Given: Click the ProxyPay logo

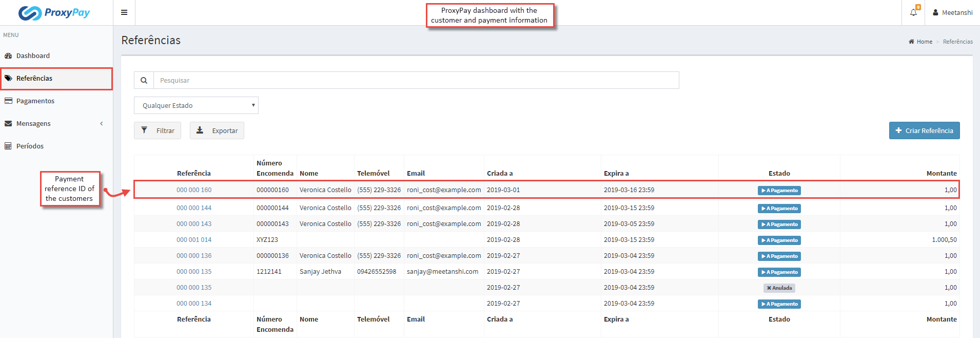Looking at the screenshot, I should click(54, 12).
